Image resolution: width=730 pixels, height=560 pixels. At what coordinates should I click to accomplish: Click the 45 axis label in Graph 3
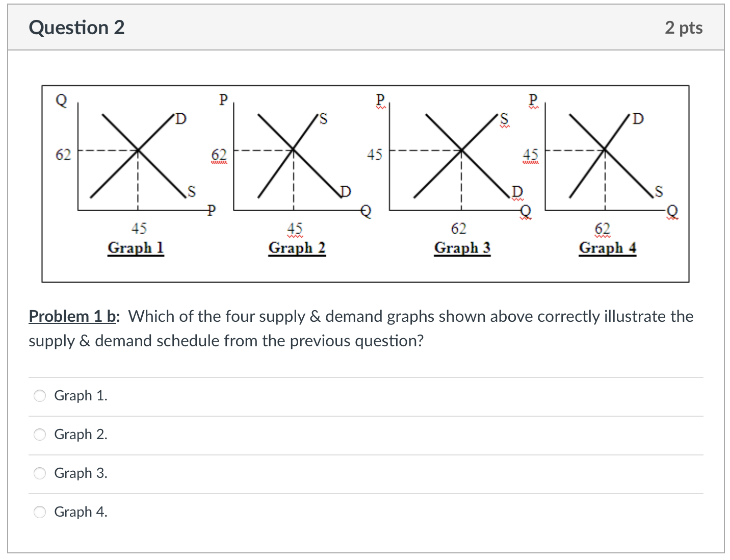(375, 155)
